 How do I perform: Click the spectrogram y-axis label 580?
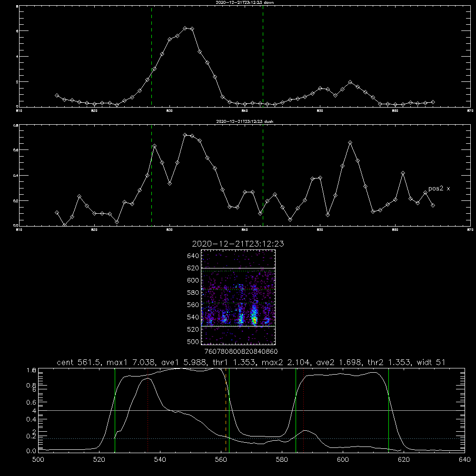click(193, 293)
